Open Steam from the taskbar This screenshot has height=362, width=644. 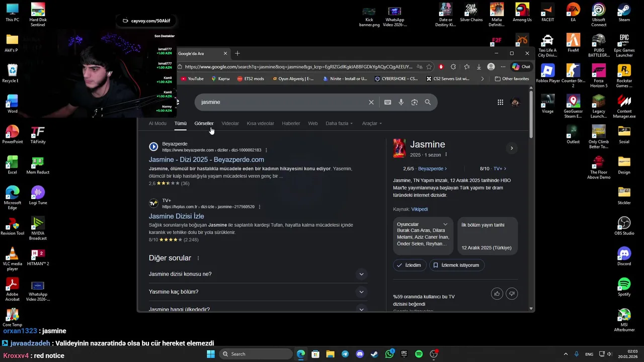[x=374, y=354]
